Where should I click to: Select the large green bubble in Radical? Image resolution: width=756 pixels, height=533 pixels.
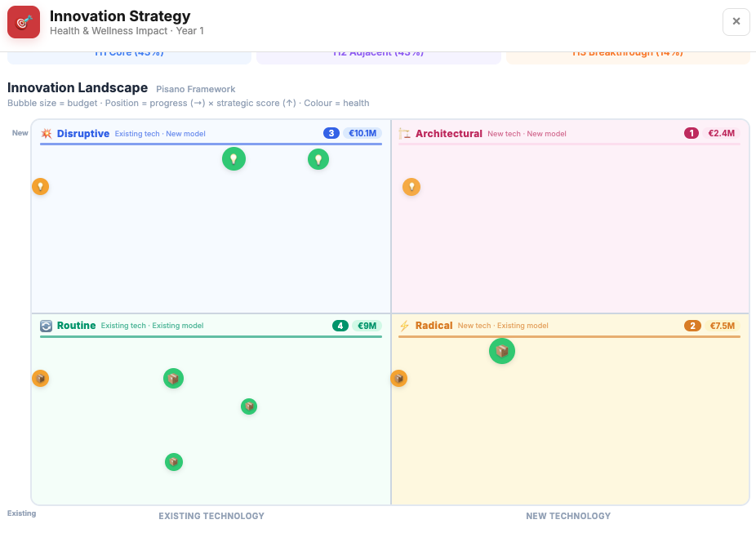click(502, 351)
